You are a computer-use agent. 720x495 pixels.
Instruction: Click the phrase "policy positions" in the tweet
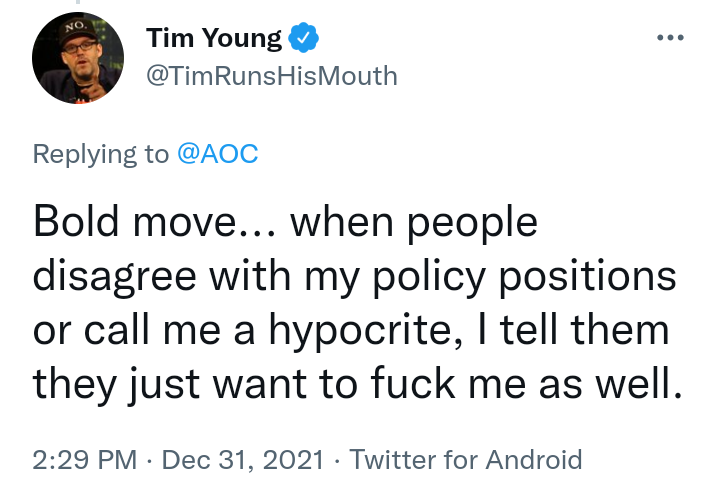click(524, 277)
